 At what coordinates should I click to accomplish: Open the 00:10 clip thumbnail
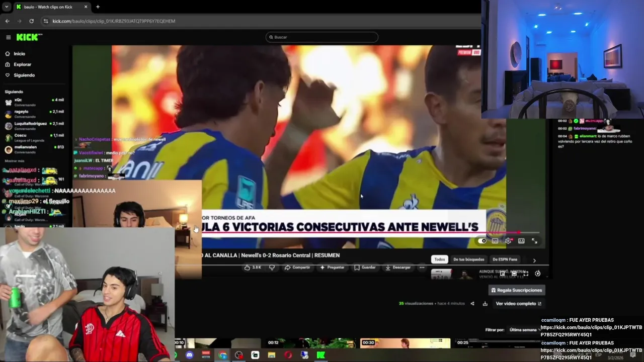click(x=218, y=343)
